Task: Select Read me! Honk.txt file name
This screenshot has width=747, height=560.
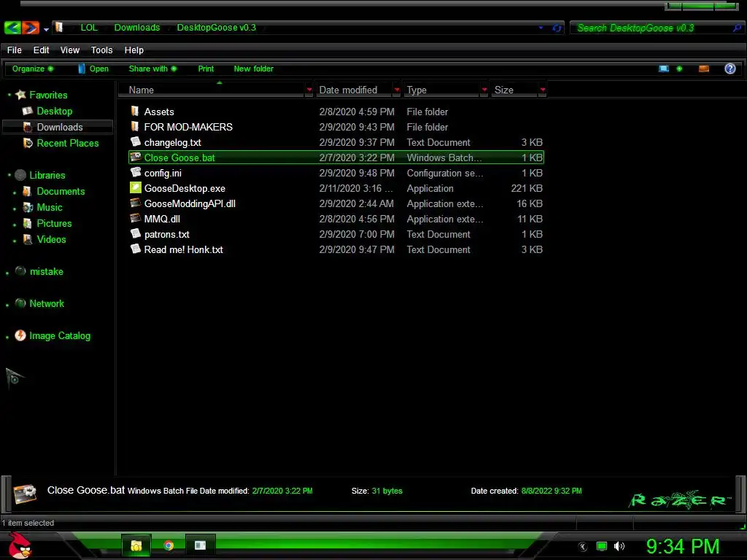Action: tap(183, 249)
